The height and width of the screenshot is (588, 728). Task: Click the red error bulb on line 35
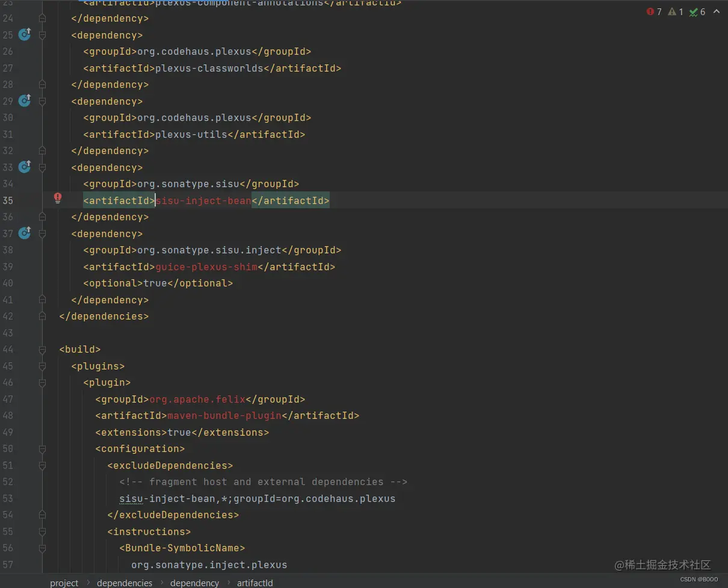58,198
